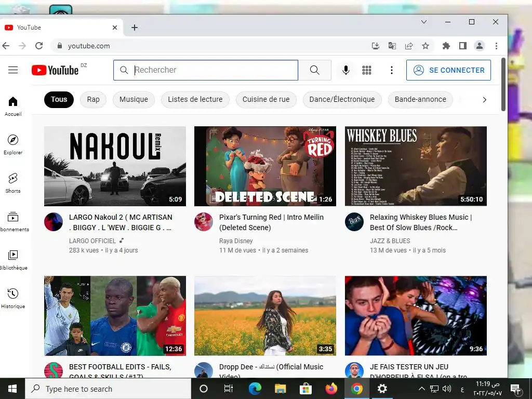Reload the page in Chrome
Screen dimensions: 532x399
click(x=39, y=46)
